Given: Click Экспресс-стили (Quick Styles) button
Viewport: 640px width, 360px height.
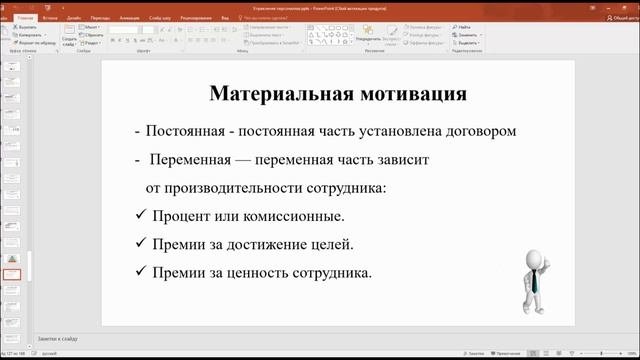Looking at the screenshot, I should tap(391, 34).
